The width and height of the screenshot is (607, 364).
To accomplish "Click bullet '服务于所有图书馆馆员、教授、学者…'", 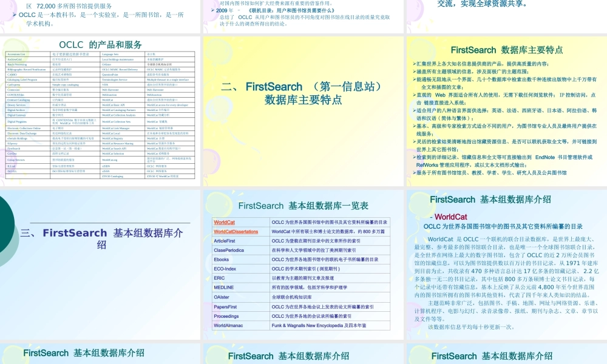I will [x=490, y=173].
